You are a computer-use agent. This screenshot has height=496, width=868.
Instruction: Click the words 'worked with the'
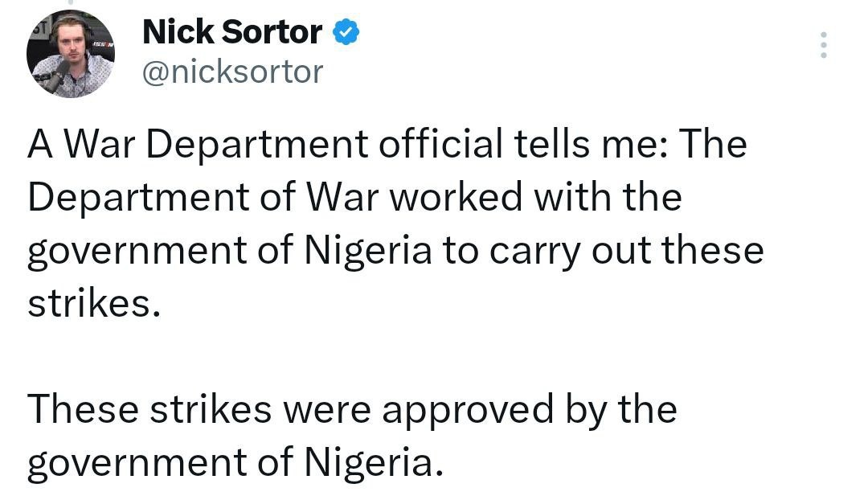click(x=536, y=196)
